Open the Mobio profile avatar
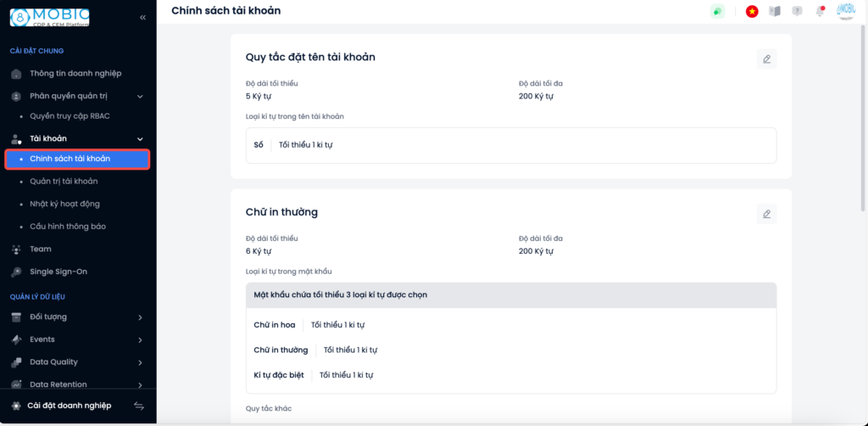The image size is (868, 426). [846, 11]
